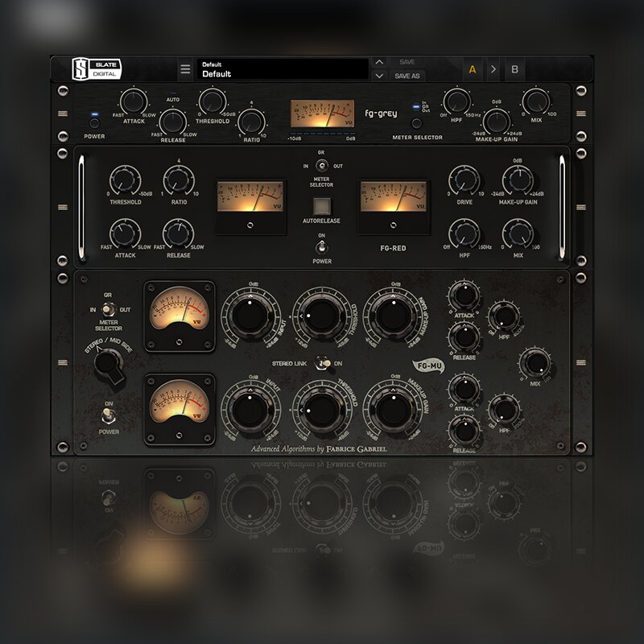Screen dimensions: 644x644
Task: Click the FG-Grey Attack knob
Action: (134, 101)
